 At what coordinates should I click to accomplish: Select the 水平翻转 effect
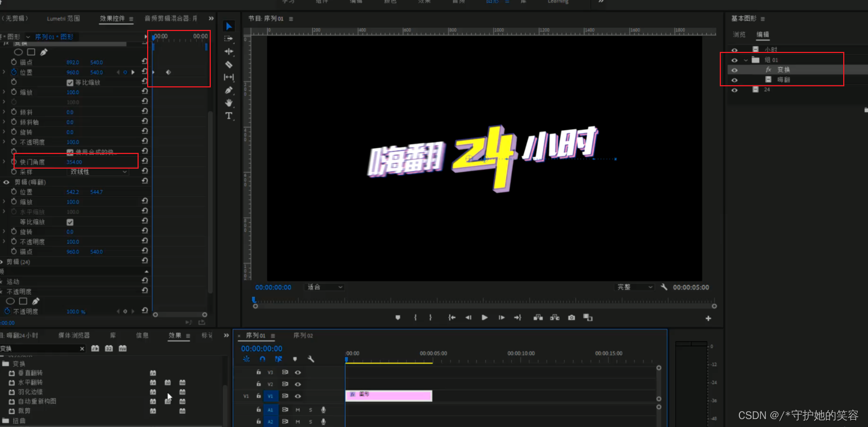[x=30, y=382]
